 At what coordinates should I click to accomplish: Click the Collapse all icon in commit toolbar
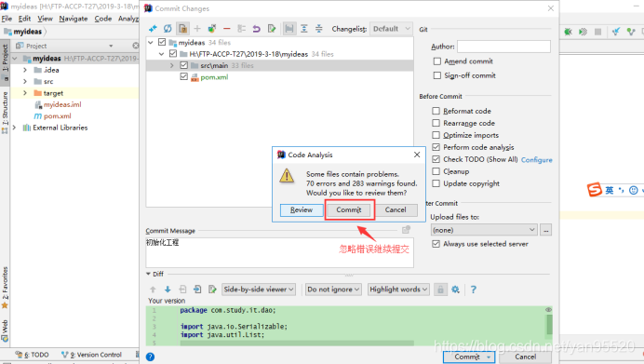tap(318, 29)
